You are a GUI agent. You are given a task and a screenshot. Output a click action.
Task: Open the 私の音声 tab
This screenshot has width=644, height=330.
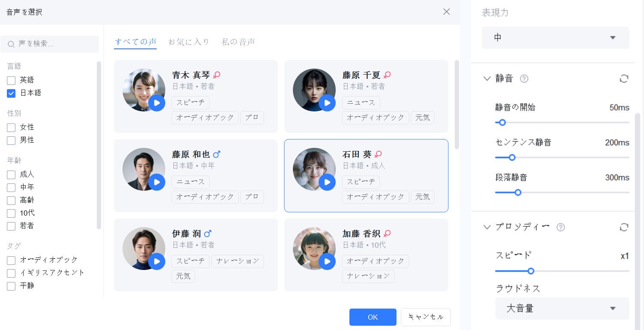(239, 42)
